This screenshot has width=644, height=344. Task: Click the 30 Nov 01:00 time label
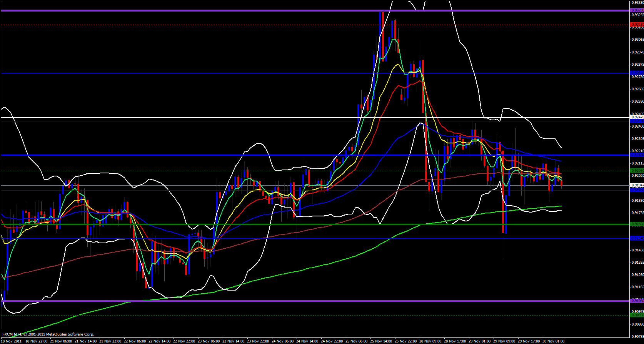553,341
